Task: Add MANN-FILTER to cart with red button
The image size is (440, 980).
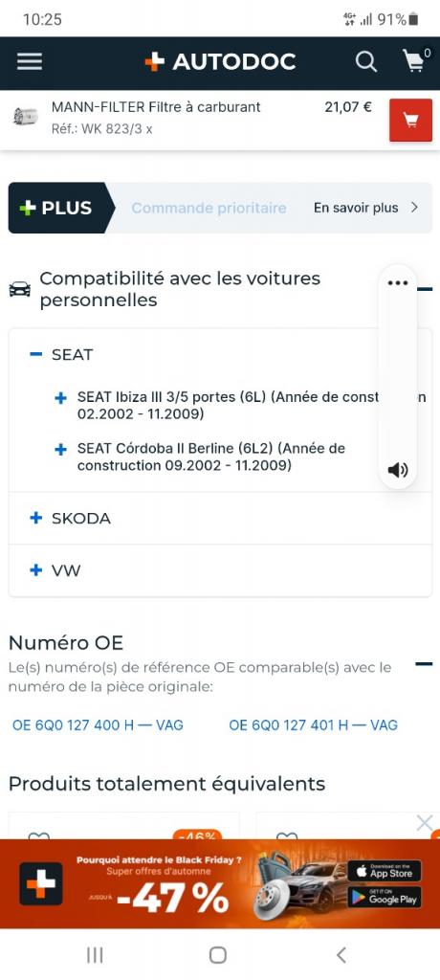Action: click(x=410, y=120)
